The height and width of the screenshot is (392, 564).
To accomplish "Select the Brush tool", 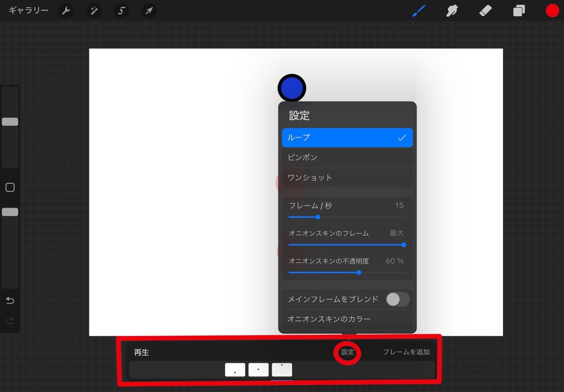I will (x=418, y=11).
